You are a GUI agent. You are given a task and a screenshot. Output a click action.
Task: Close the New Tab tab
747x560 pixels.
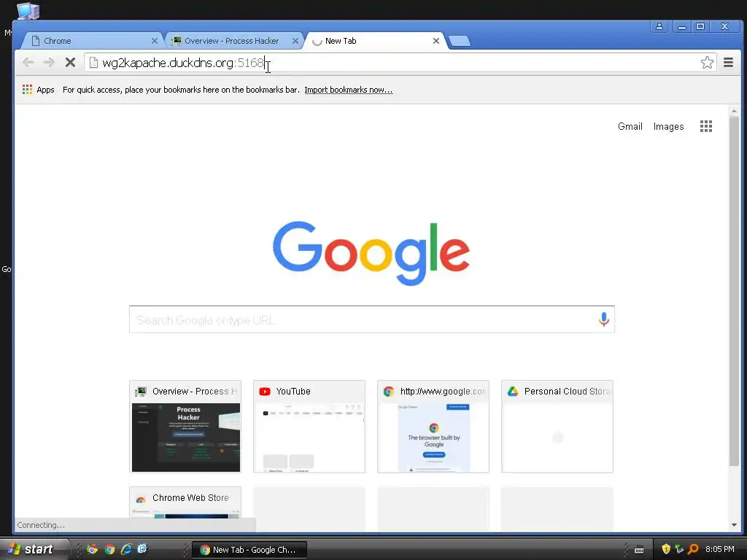pyautogui.click(x=436, y=41)
